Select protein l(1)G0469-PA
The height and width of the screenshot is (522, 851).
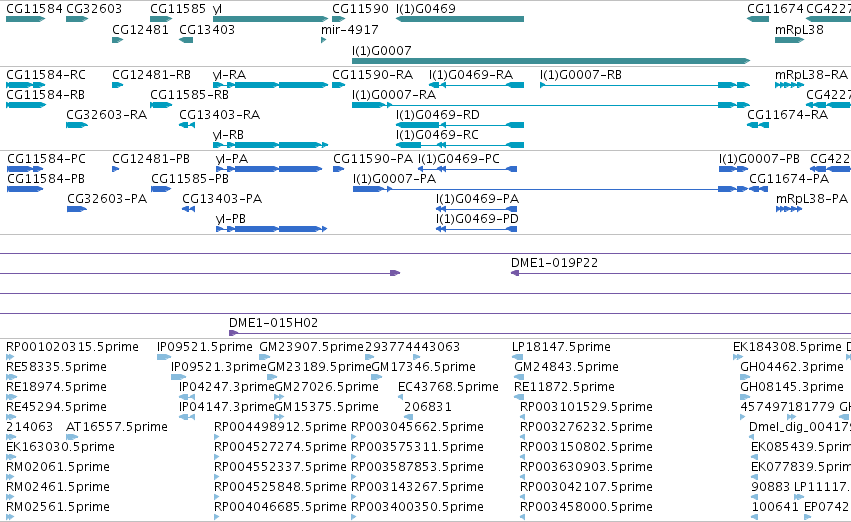coord(477,209)
